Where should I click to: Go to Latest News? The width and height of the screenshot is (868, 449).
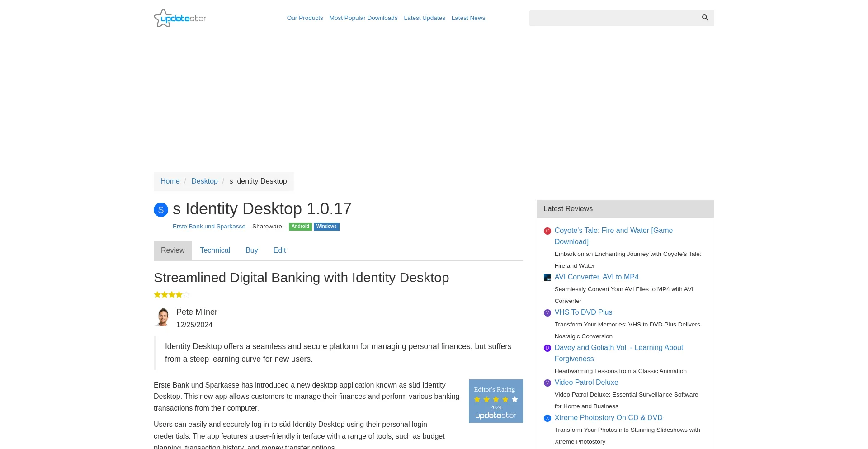[468, 18]
